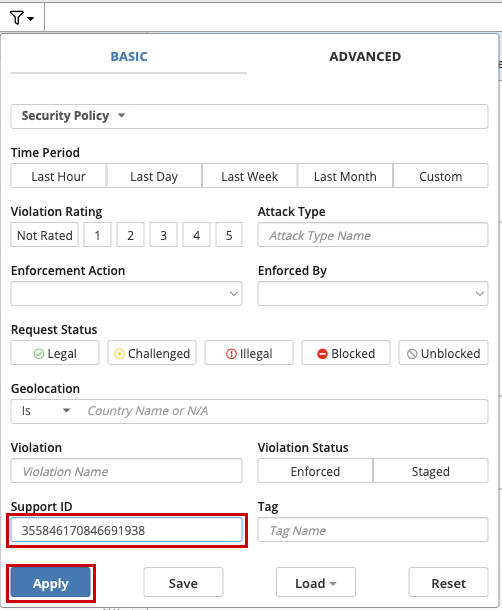Open the Load filter dropdown

pyautogui.click(x=316, y=583)
